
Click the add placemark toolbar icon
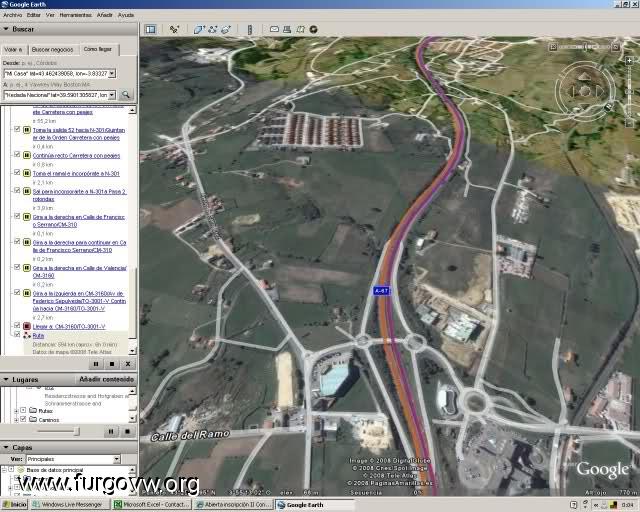(174, 29)
